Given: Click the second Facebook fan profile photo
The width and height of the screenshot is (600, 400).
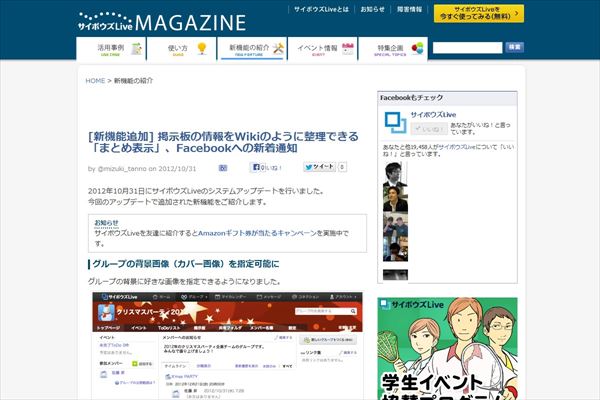Looking at the screenshot, I should (x=395, y=199).
